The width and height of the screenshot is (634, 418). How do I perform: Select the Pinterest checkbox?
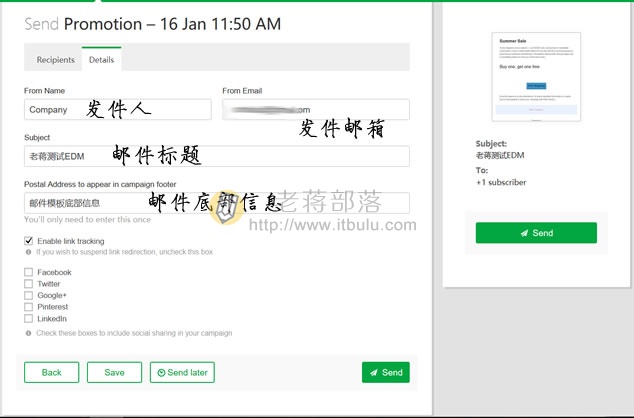[x=28, y=307]
